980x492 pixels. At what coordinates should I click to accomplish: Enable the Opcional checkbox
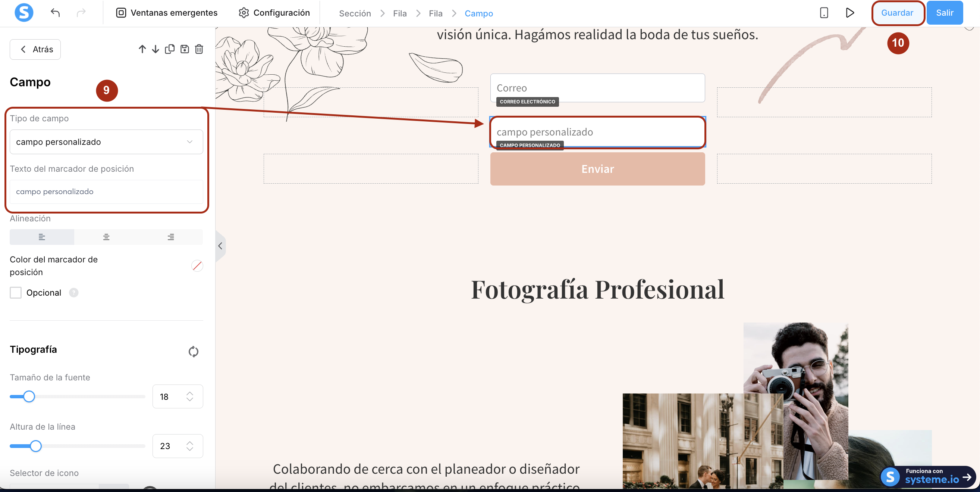tap(16, 292)
